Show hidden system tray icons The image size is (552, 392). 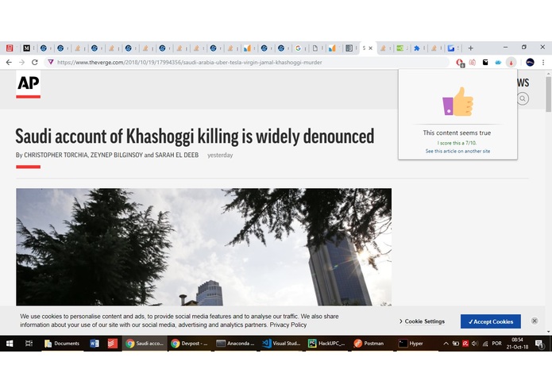(446, 344)
